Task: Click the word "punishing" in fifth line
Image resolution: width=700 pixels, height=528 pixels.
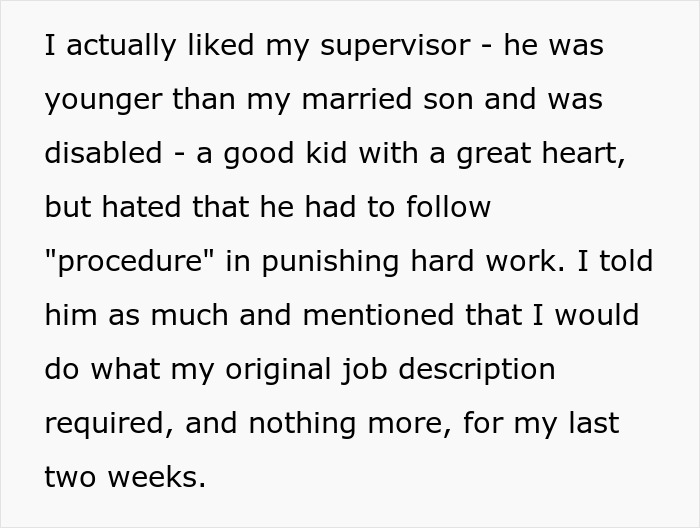Action: tap(330, 262)
